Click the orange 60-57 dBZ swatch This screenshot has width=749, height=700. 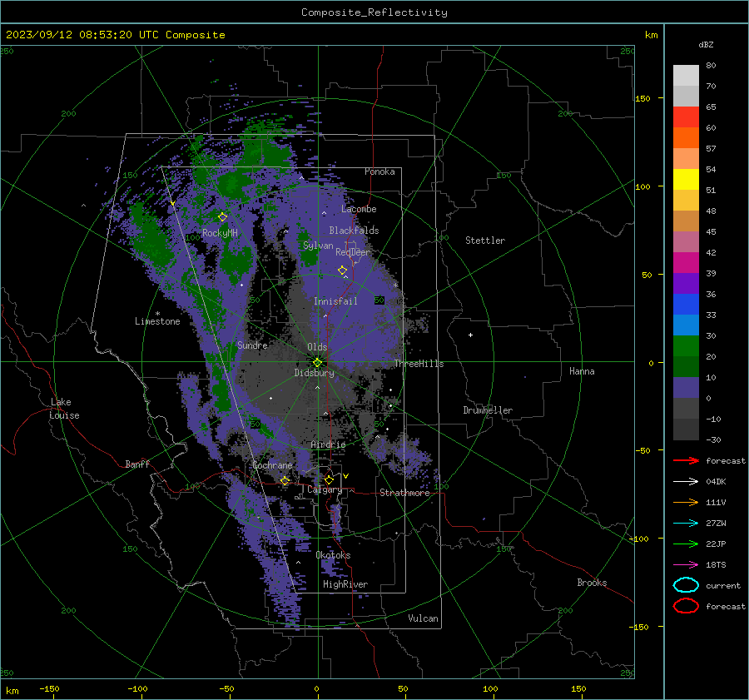[x=686, y=138]
